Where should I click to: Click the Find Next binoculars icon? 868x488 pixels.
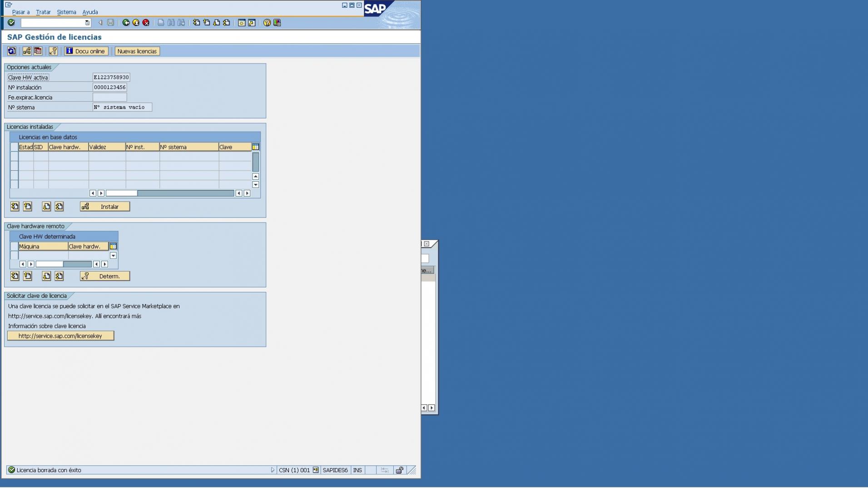(x=181, y=23)
